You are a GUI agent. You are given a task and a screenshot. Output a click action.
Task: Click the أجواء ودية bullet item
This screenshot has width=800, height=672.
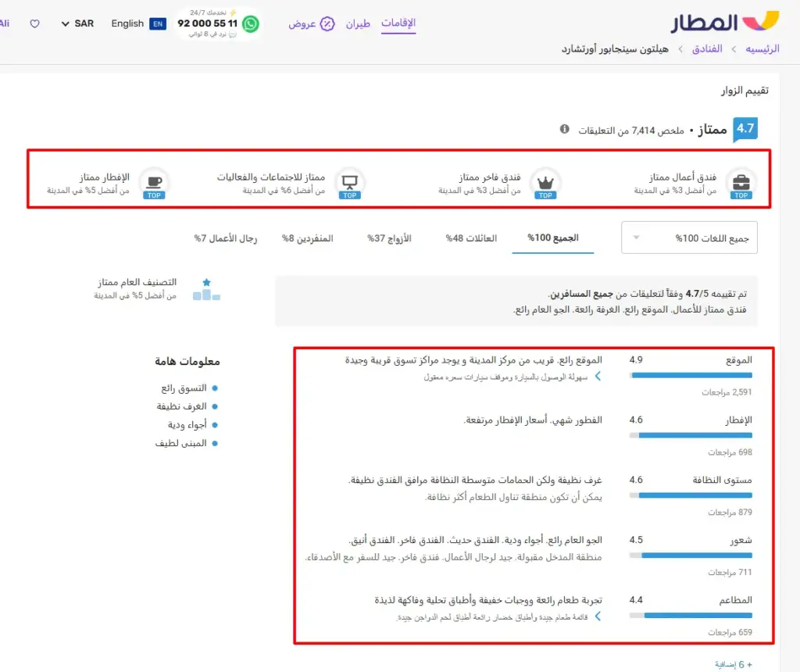click(x=187, y=425)
